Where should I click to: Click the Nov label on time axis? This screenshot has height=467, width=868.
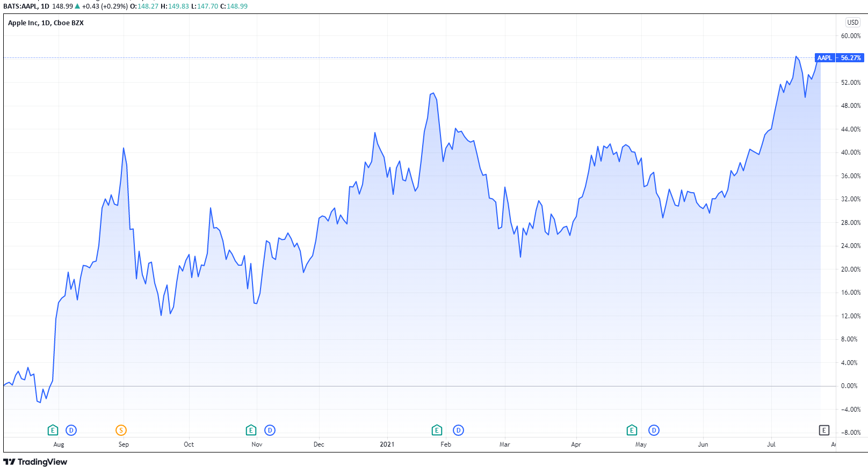coord(257,444)
